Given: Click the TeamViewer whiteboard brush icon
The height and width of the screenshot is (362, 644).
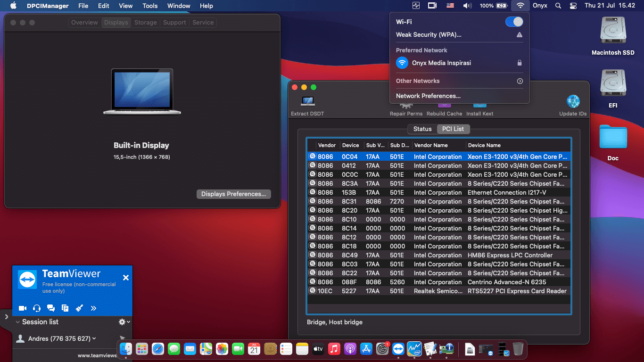Looking at the screenshot, I should point(79,308).
